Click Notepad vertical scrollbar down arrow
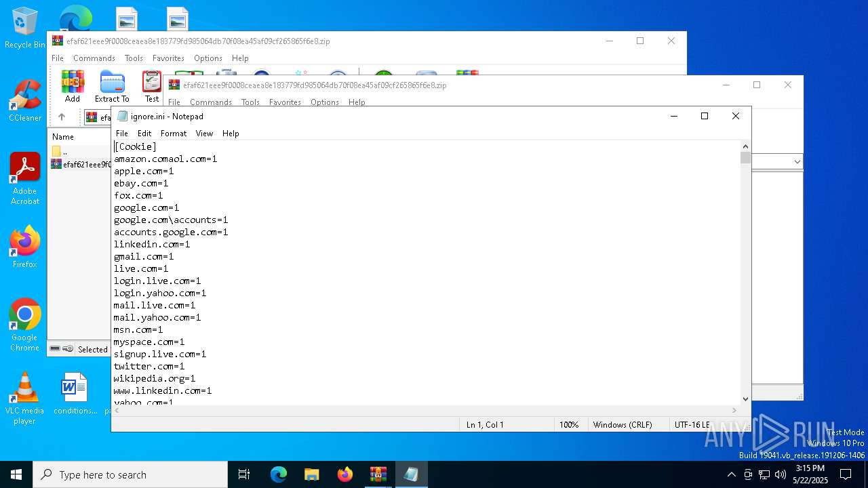868x488 pixels. click(746, 399)
